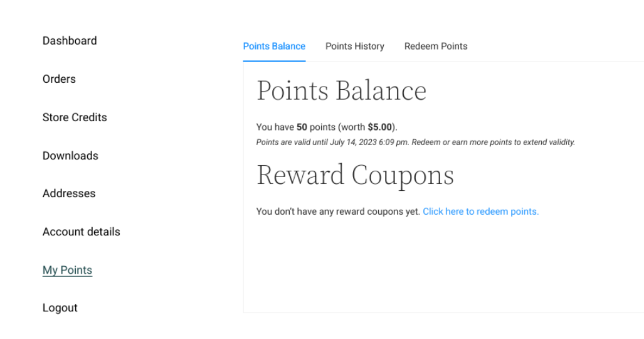Click the bold $5.00 worth amount
644x339 pixels.
(x=380, y=127)
